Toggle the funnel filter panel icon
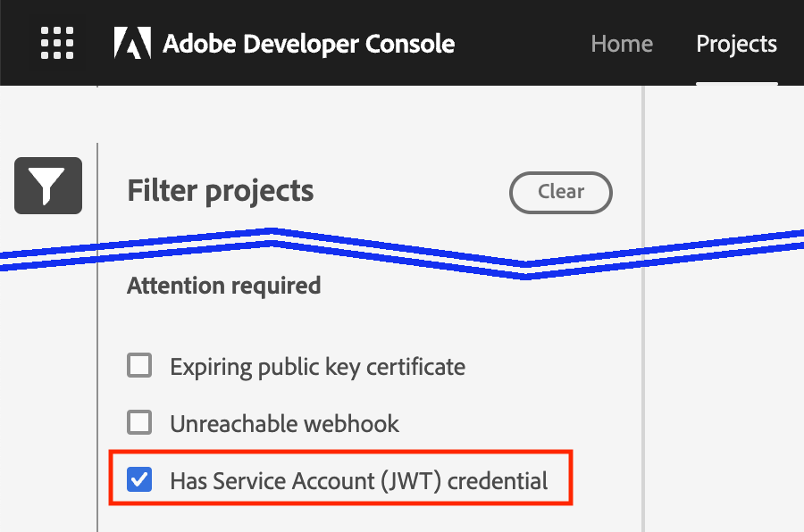 (48, 186)
